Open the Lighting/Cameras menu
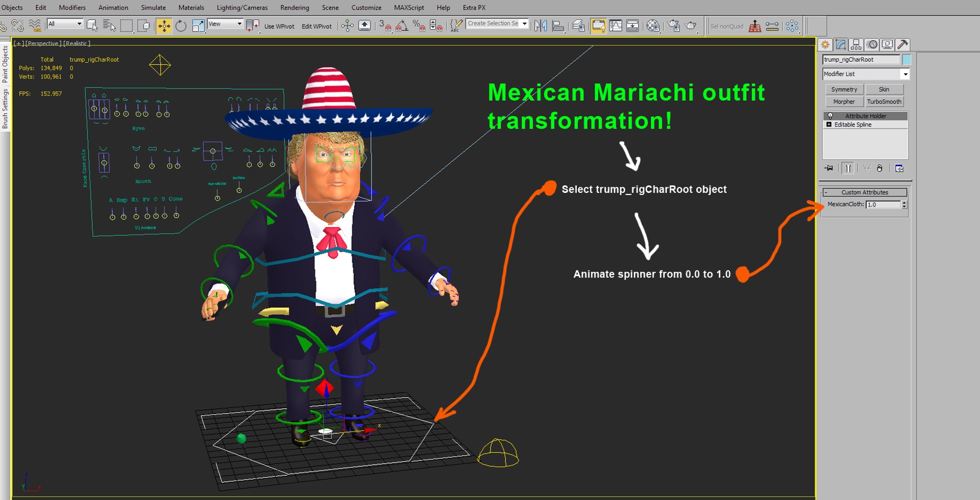Screen dimensions: 980x500 [242, 8]
